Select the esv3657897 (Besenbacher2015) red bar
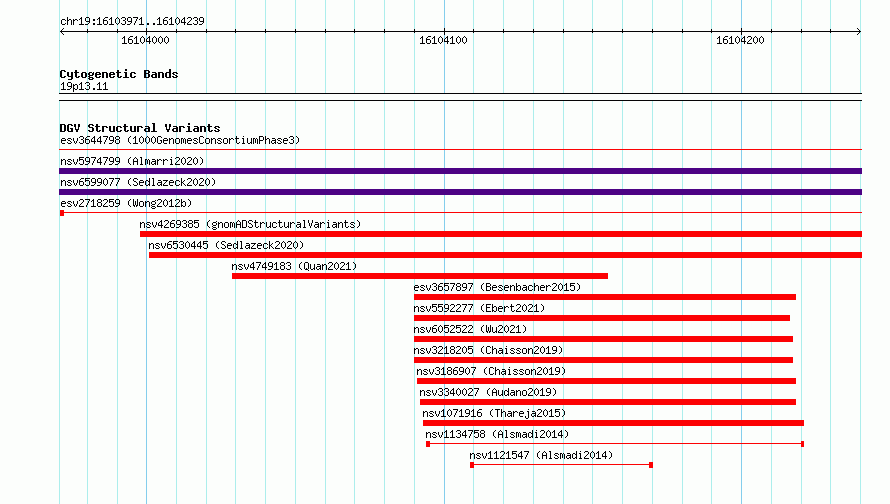 coord(605,297)
